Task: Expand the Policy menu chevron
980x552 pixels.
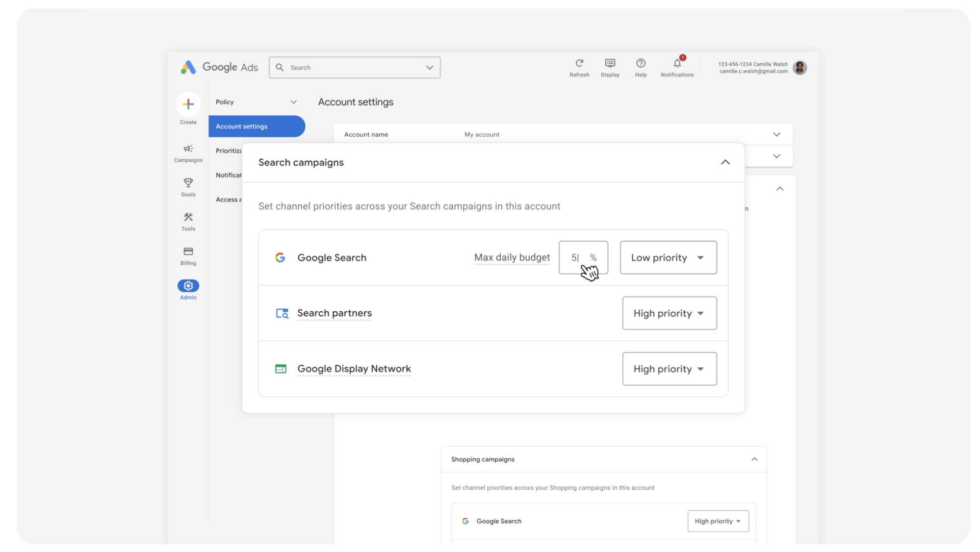Action: point(293,102)
